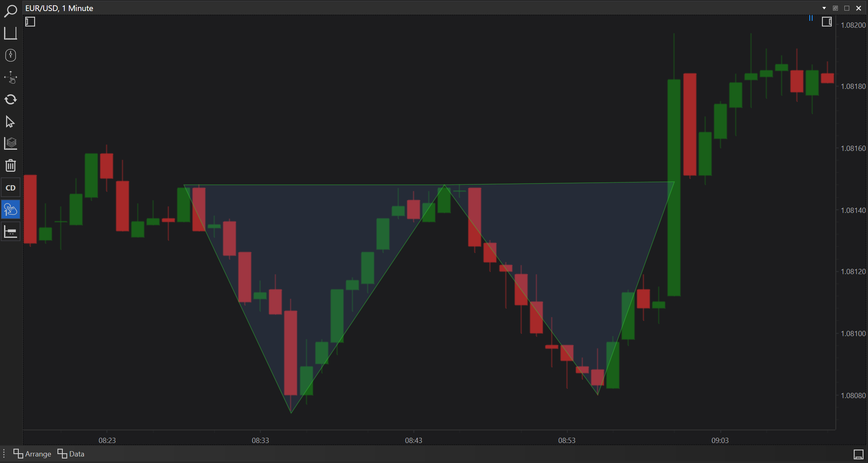Viewport: 868px width, 463px height.
Task: Expand the right side panel toggle
Action: pos(826,22)
